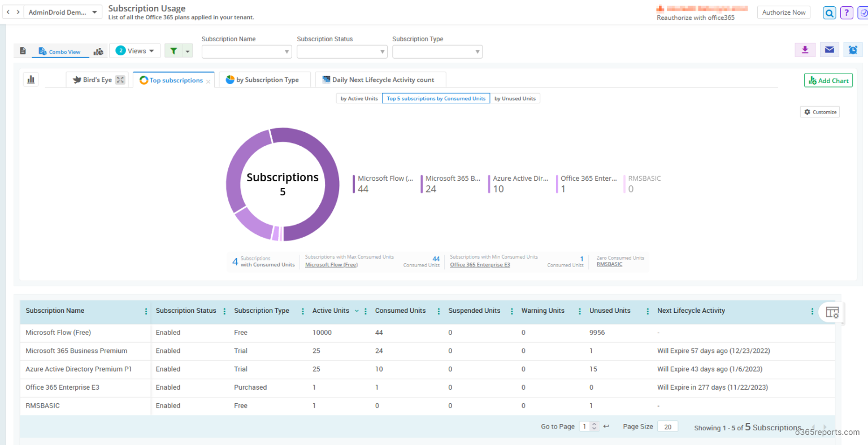868x445 pixels.
Task: Open the AdminDroid Demo tenant dropdown
Action: tap(63, 12)
